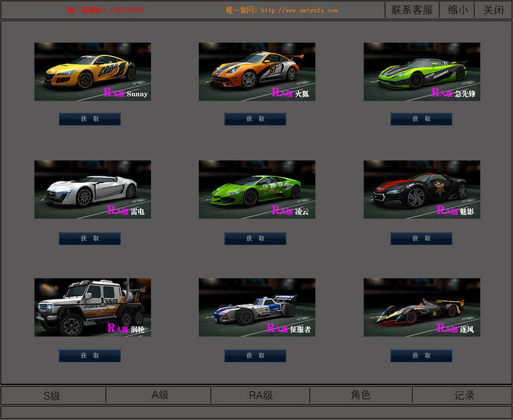The image size is (513, 420).
Task: Choose the white 雷电 car thumbnail
Action: 92,189
